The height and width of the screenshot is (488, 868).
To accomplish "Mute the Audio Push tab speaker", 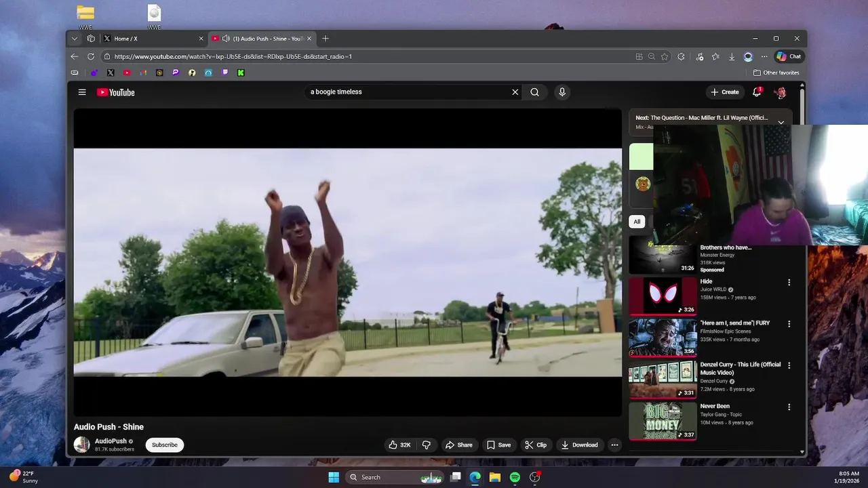I will (226, 39).
